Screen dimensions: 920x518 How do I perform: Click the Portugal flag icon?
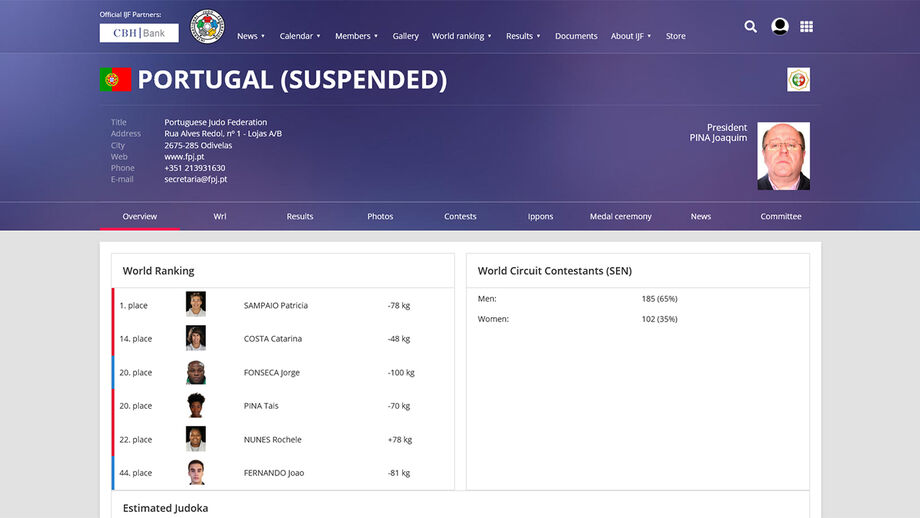coord(116,79)
